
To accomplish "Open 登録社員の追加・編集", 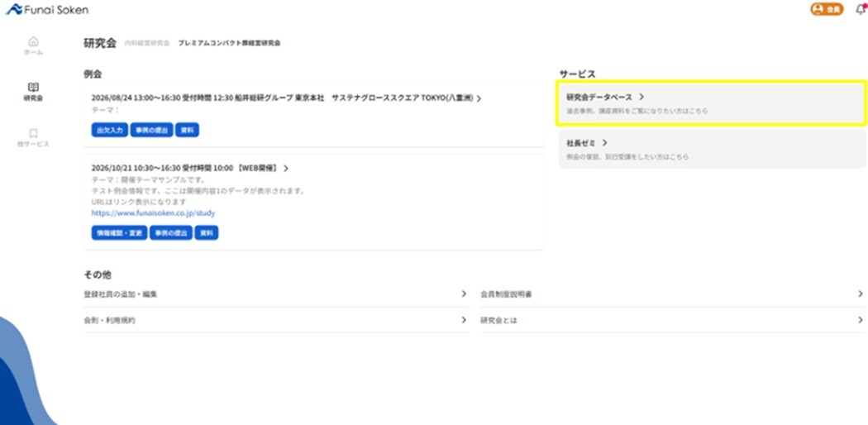I will point(277,294).
